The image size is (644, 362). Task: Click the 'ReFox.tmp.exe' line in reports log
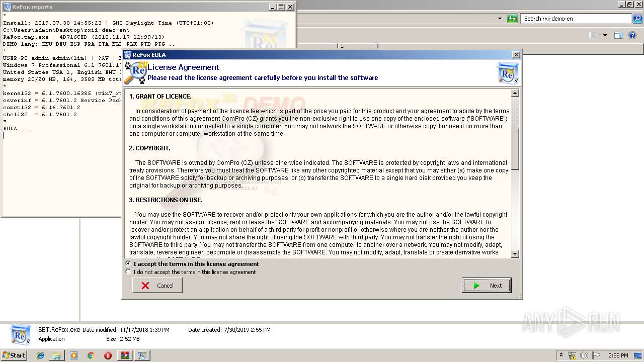(84, 37)
